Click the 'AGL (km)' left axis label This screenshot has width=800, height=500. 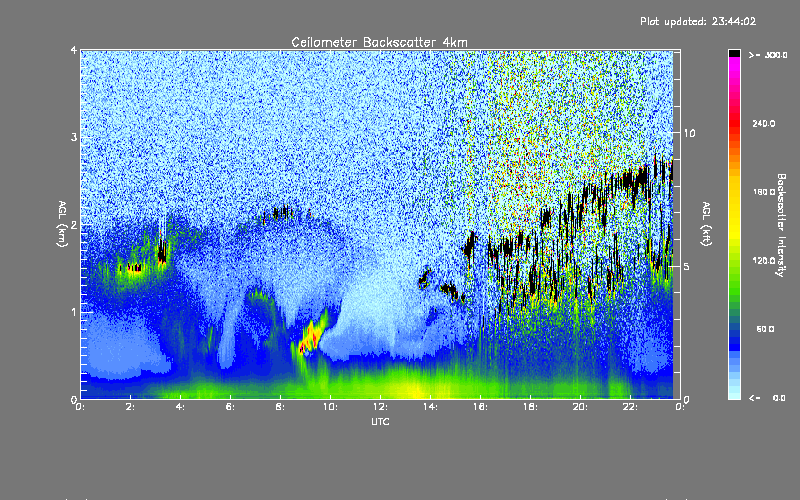(x=62, y=224)
